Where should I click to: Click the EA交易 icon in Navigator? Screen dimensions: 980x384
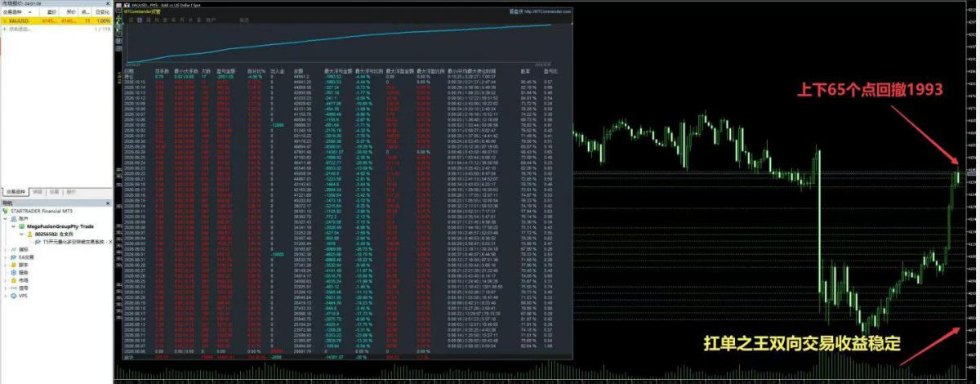point(14,257)
